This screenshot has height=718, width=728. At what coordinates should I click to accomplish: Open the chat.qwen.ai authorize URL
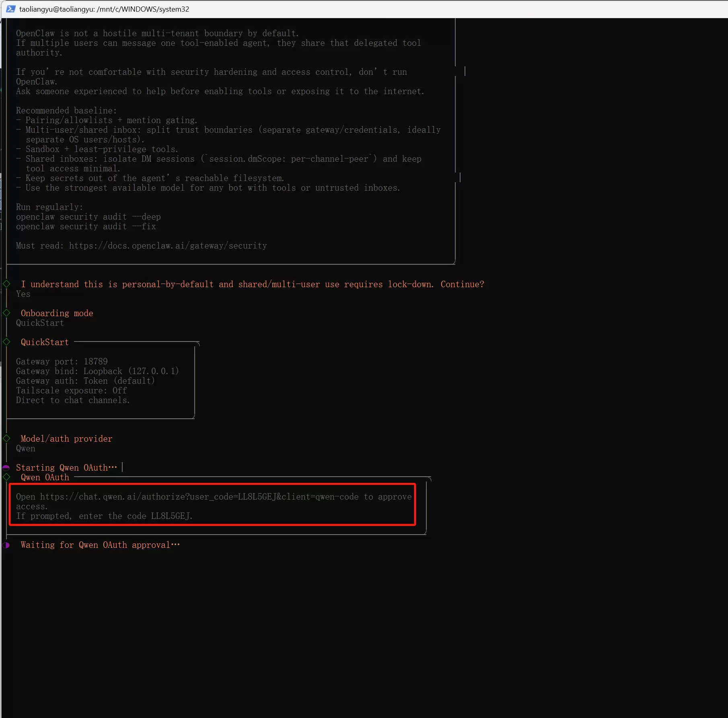[199, 497]
